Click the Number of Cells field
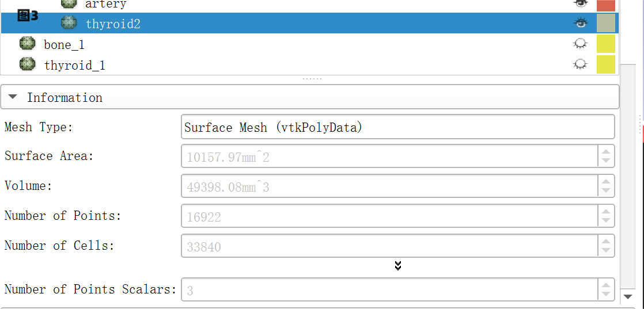The width and height of the screenshot is (644, 309). coord(389,246)
